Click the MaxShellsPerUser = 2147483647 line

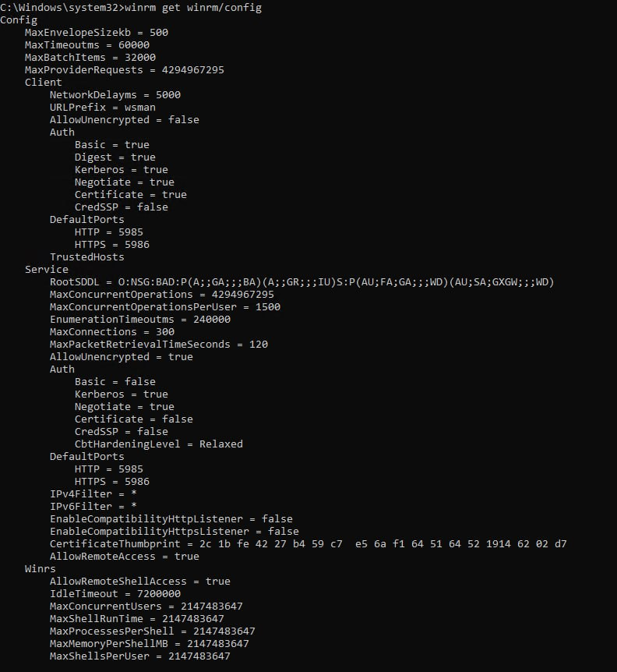pos(140,656)
